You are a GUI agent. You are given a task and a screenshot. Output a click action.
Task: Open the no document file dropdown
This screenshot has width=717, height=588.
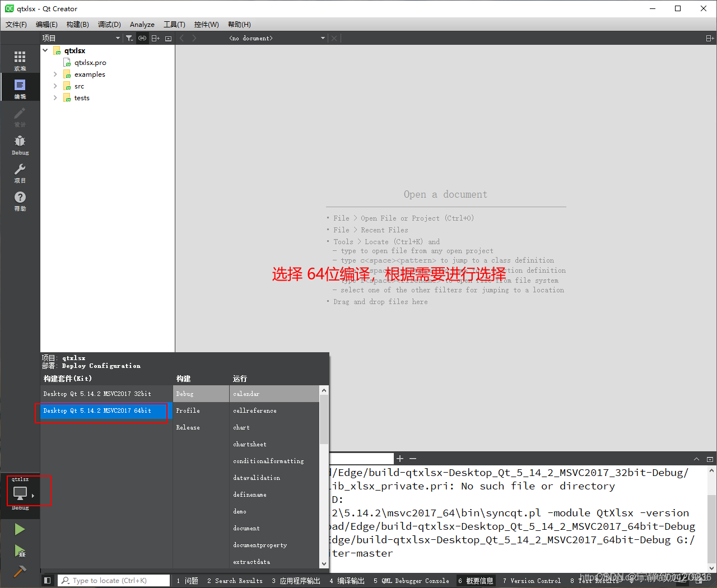277,38
